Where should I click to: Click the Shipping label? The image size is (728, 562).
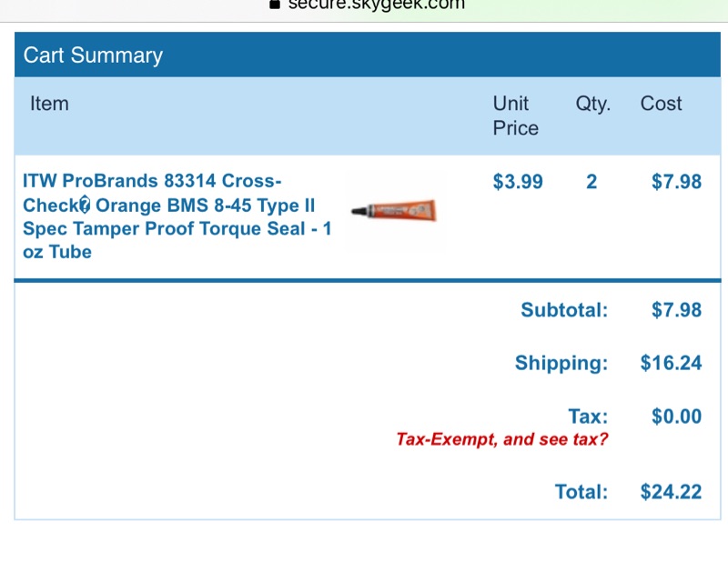pos(561,363)
